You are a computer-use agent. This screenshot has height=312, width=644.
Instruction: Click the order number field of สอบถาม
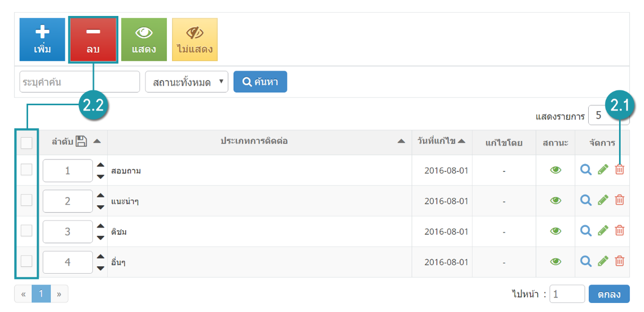[x=67, y=171]
